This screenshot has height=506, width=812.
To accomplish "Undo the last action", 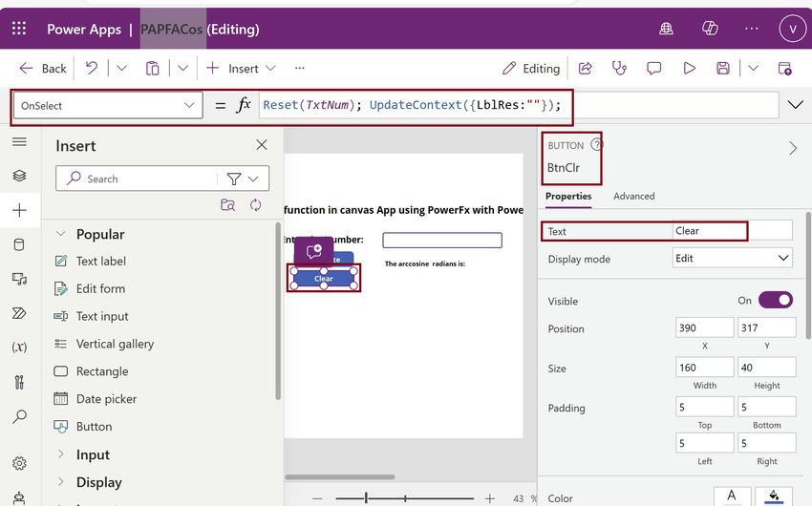I will point(92,68).
